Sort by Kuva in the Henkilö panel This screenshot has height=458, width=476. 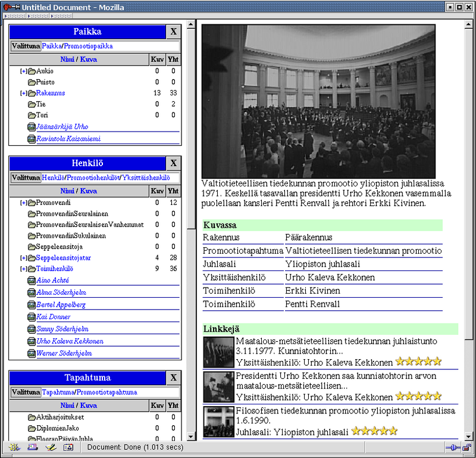point(88,191)
